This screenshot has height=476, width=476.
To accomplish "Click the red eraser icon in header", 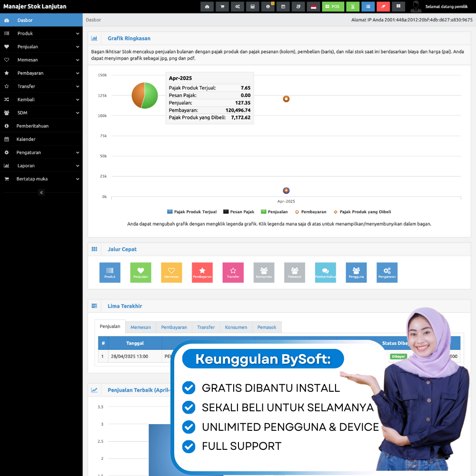I will [x=383, y=7].
